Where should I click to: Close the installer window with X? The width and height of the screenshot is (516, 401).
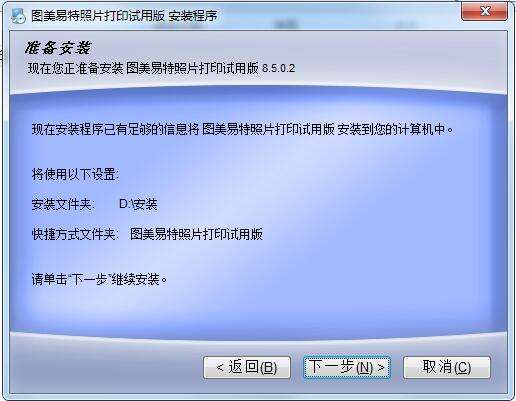(485, 11)
